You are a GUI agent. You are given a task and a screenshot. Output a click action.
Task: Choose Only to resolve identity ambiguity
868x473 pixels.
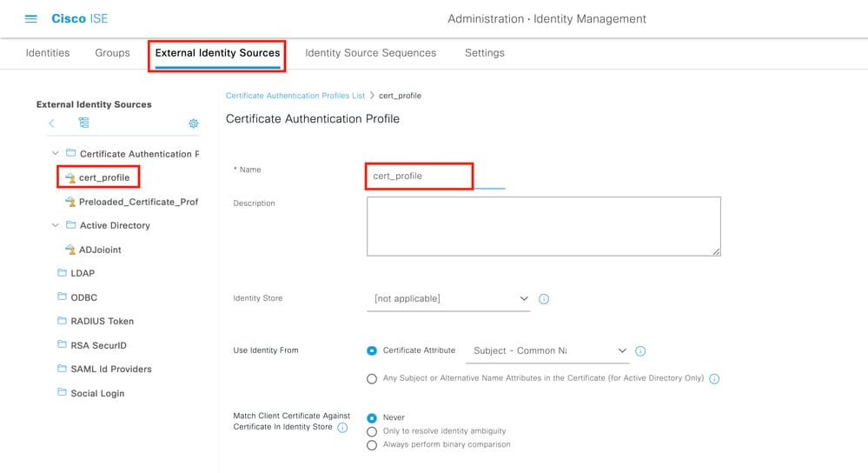pos(372,431)
